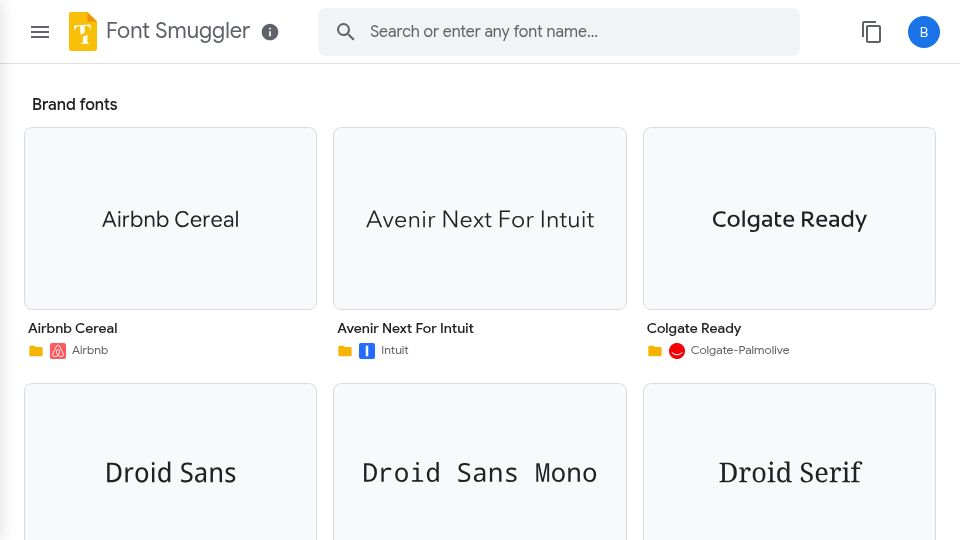Click the Colgate Ready title link
The height and width of the screenshot is (540, 960).
[694, 328]
